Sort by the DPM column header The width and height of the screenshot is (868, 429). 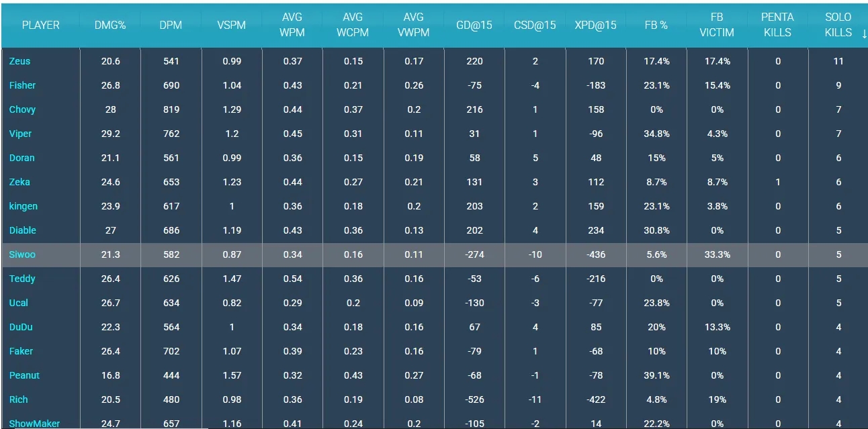(171, 25)
